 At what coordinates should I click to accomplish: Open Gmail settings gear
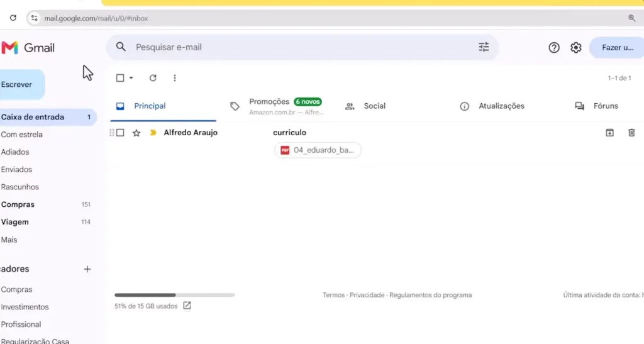tap(576, 48)
